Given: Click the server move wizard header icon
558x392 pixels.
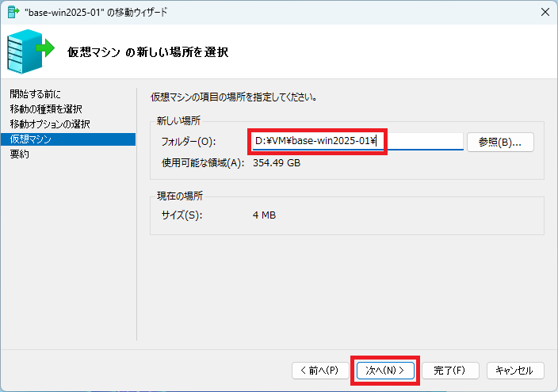Looking at the screenshot, I should [x=30, y=51].
